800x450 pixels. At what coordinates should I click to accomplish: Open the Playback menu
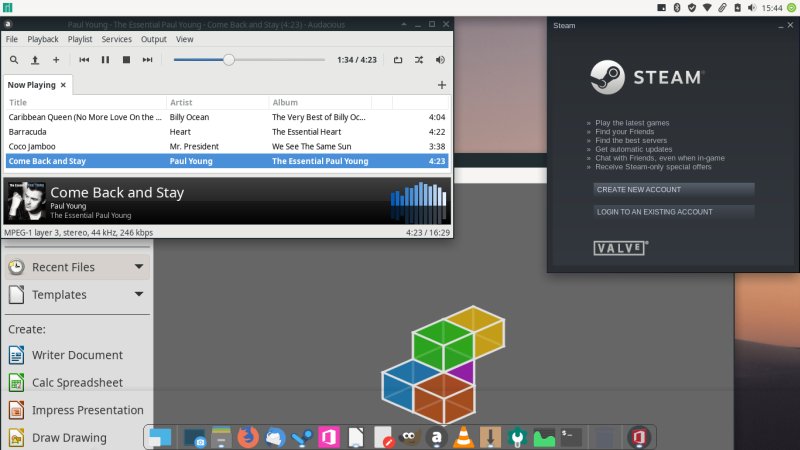pos(43,39)
